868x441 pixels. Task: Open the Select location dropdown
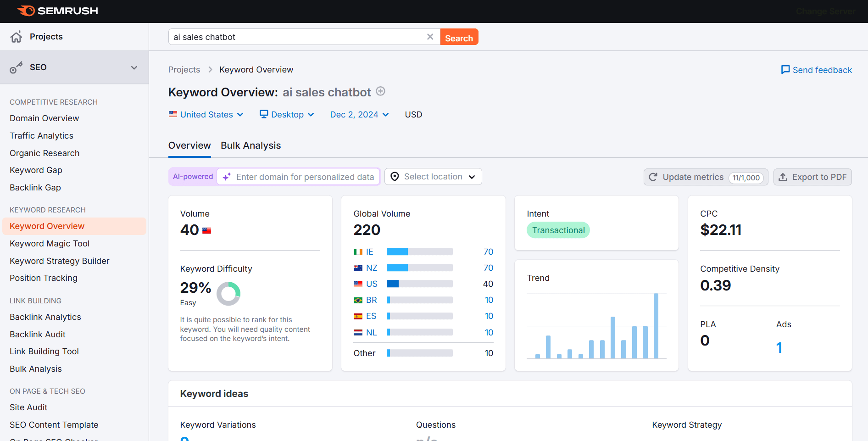[x=433, y=177]
